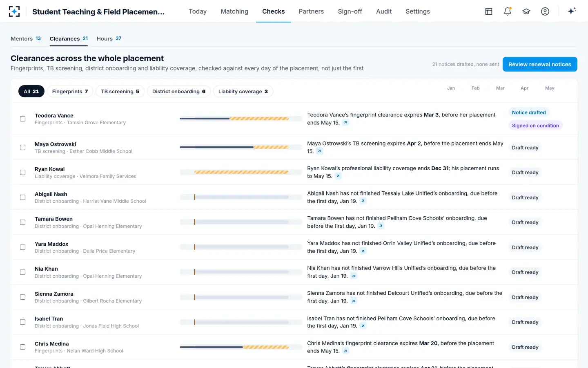Viewport: 588px width, 368px height.
Task: Open Nia Khan's notice arrow link
Action: 354,276
